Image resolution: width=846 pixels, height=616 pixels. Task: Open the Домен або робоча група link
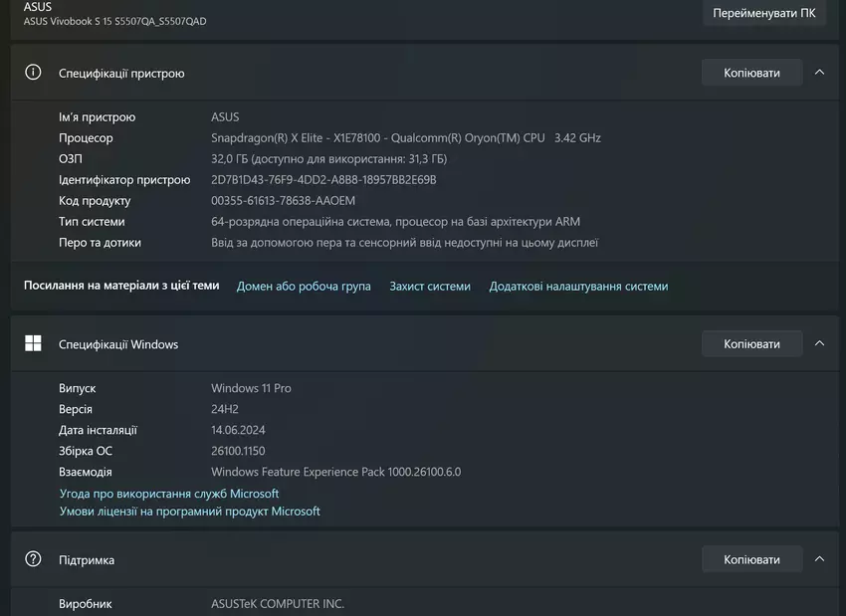pyautogui.click(x=304, y=287)
